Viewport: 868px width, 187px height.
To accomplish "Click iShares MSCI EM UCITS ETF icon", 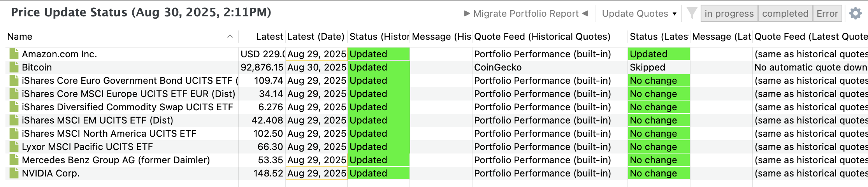I will (x=14, y=120).
